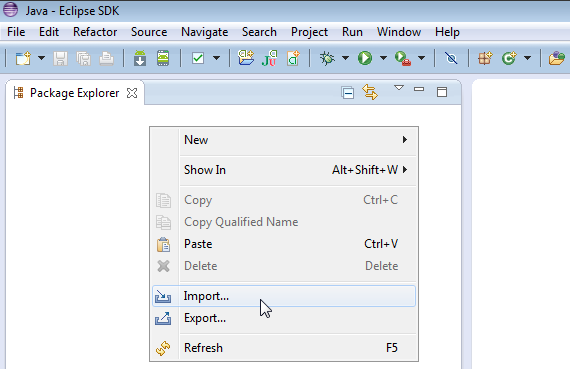
Task: Click the checkmark task toolbar icon
Action: 198,58
